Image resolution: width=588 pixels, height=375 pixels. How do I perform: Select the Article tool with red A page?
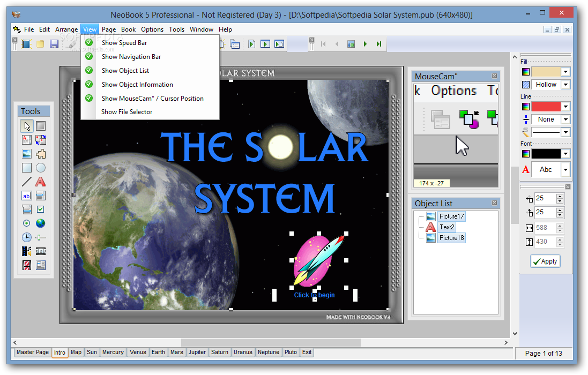click(x=27, y=140)
